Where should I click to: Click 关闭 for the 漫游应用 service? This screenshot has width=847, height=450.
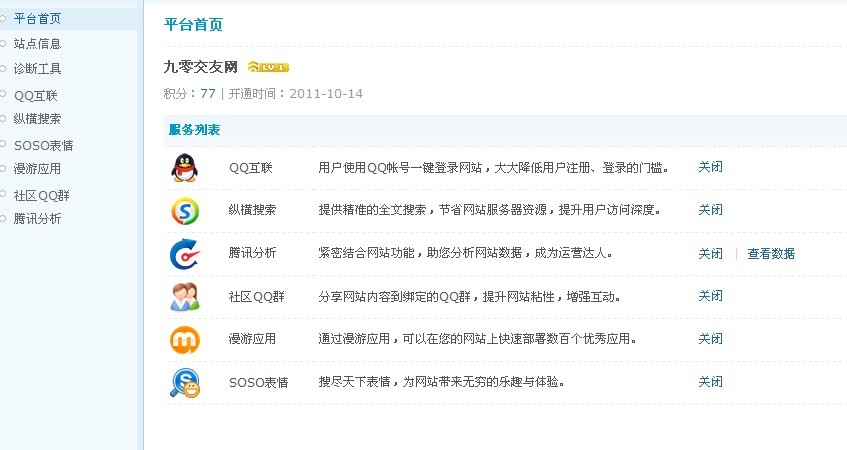710,339
